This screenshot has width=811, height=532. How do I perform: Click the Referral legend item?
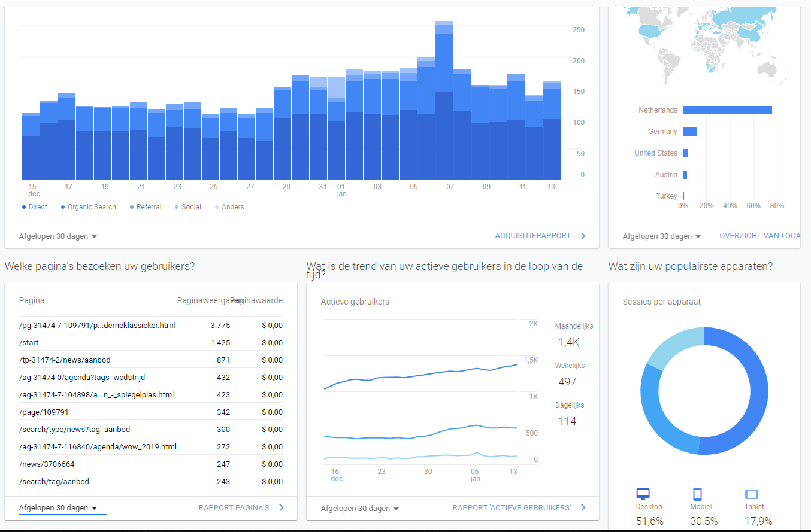(145, 207)
